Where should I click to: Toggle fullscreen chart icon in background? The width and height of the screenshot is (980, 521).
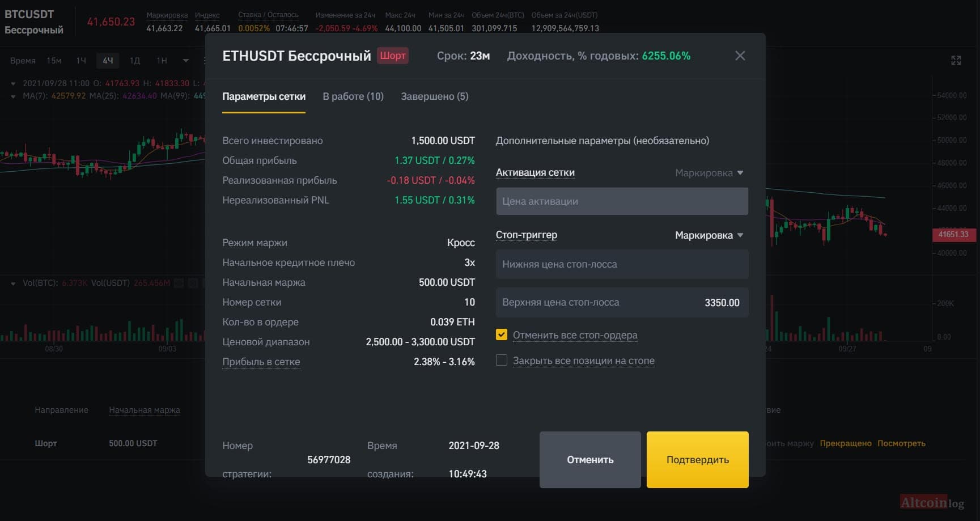(x=956, y=60)
